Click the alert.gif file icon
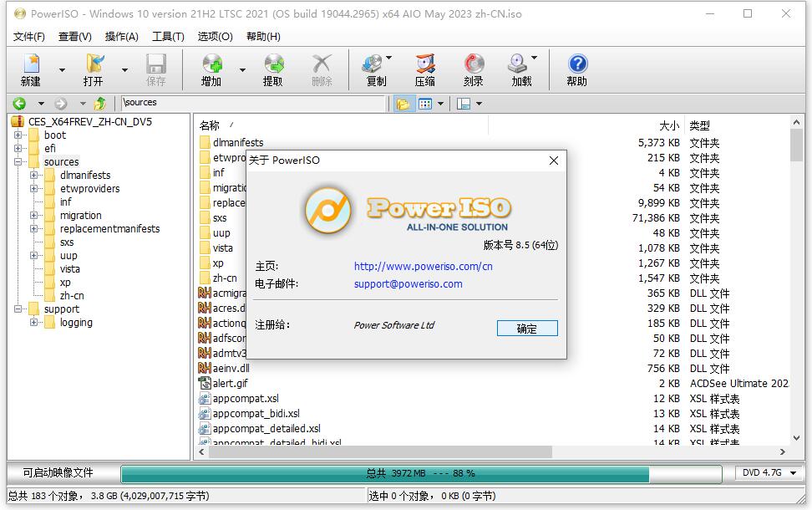This screenshot has height=510, width=812. [205, 383]
